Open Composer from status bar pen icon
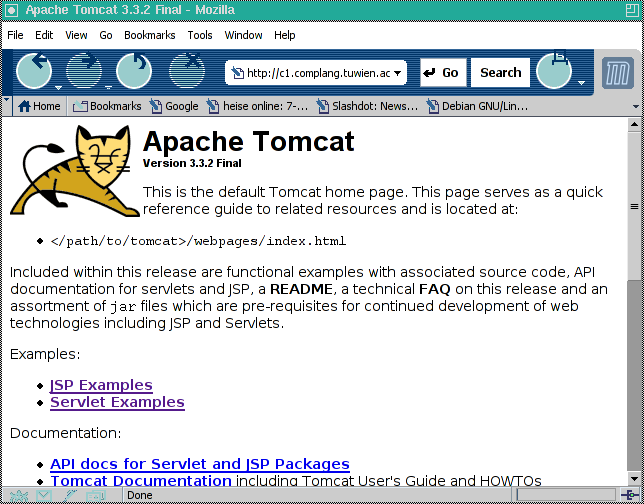This screenshot has height=504, width=644. point(70,496)
